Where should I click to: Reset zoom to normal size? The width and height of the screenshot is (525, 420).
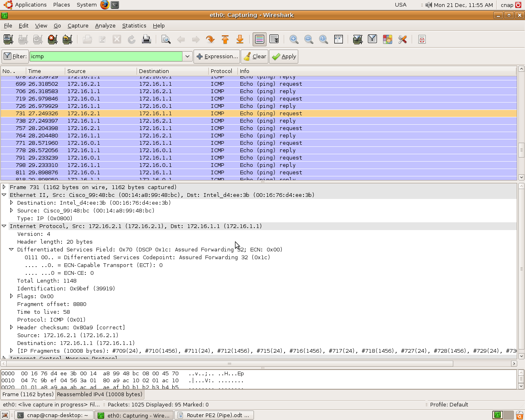click(x=324, y=39)
